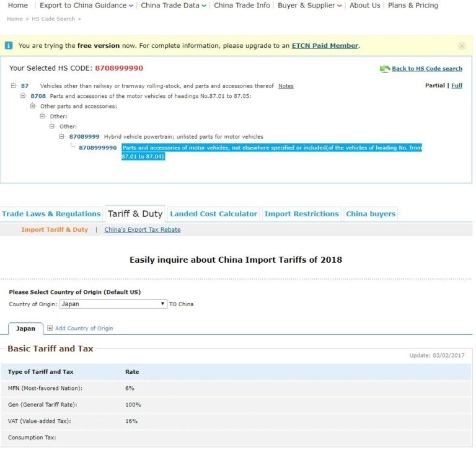The image size is (476, 450).
Task: Open the Buyer & Supplier menu
Action: [310, 6]
